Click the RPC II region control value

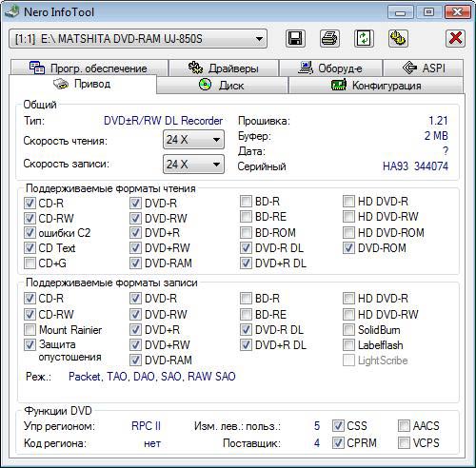146,426
